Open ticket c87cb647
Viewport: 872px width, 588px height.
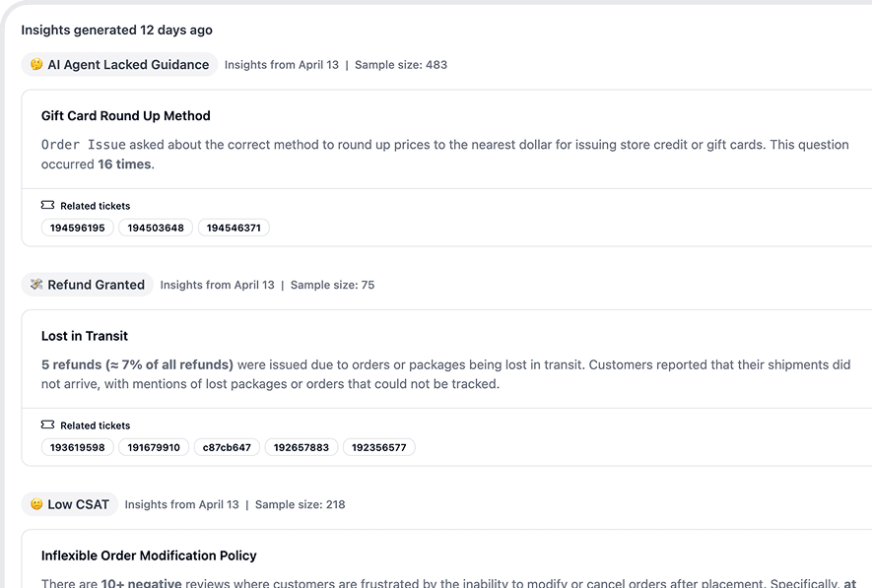point(226,446)
